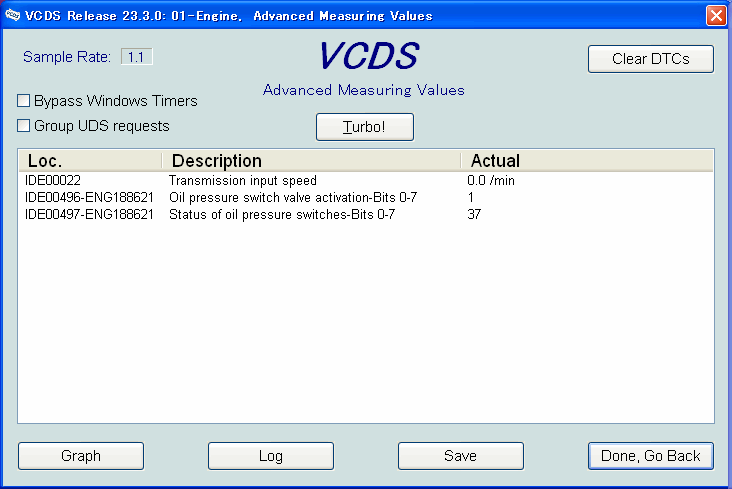Enable Bypass Windows Timers checkbox

coord(24,101)
